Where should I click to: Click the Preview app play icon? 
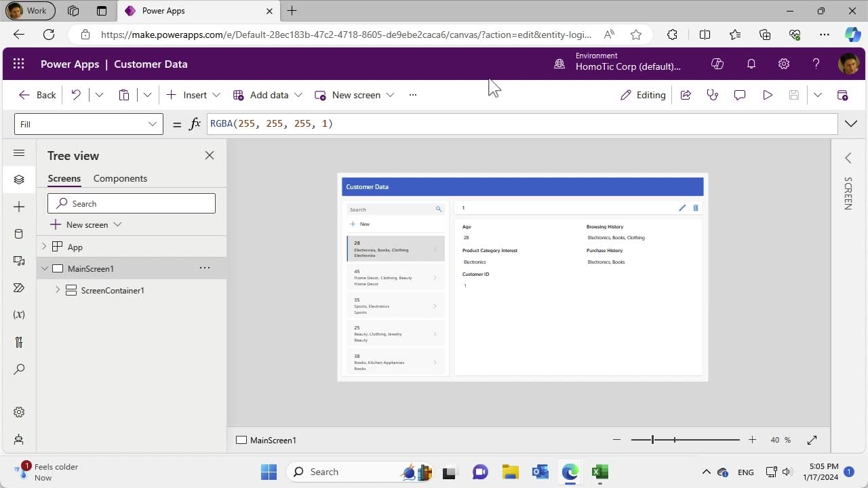768,95
